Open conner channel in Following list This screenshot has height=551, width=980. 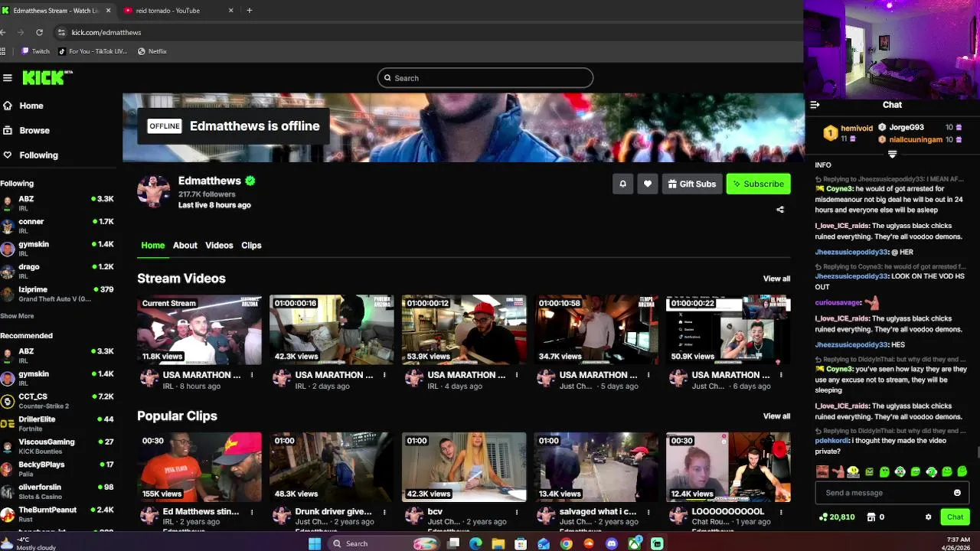click(x=57, y=226)
